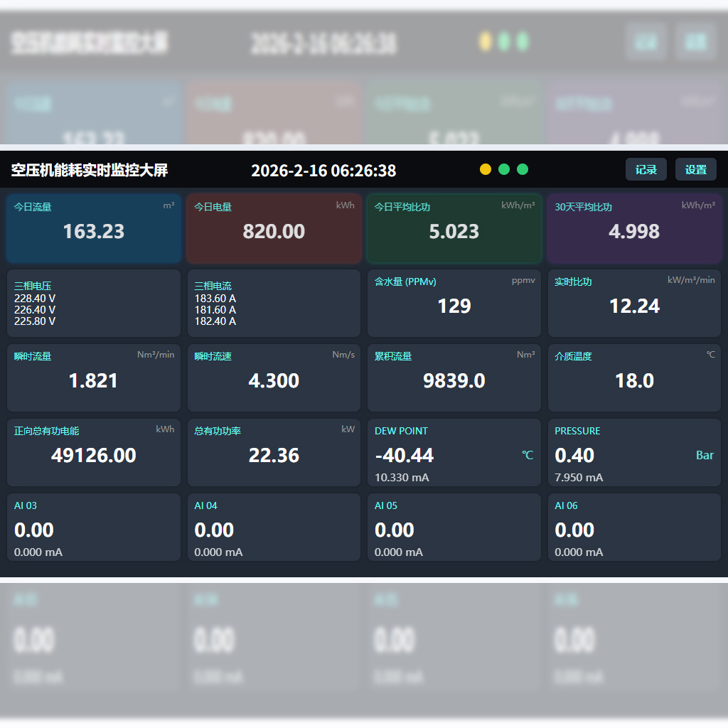Click the 含水量 (PPMv) tile
This screenshot has height=728, width=728.
tap(454, 303)
